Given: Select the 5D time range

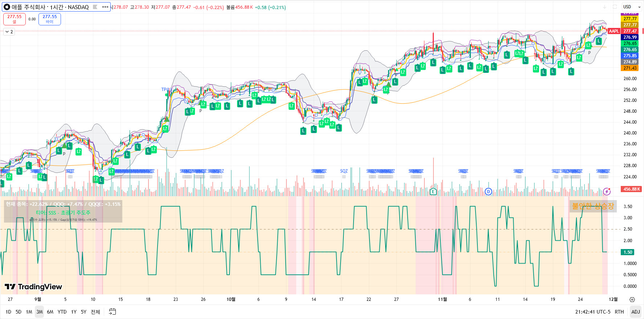Looking at the screenshot, I should pos(19,312).
